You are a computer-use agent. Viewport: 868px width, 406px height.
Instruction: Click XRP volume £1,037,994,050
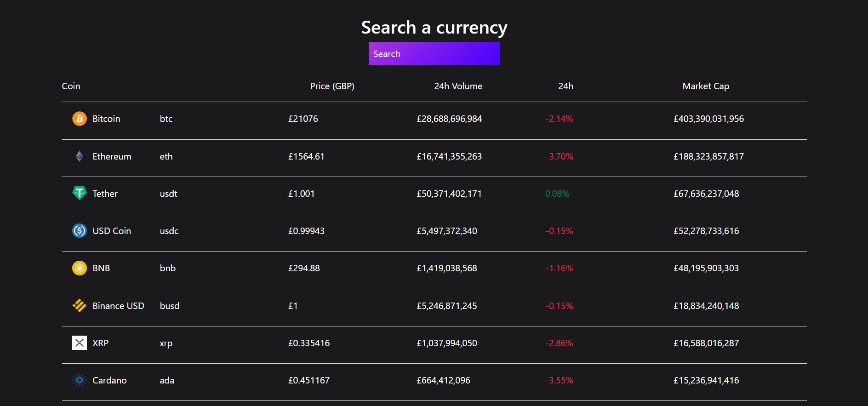pyautogui.click(x=447, y=343)
